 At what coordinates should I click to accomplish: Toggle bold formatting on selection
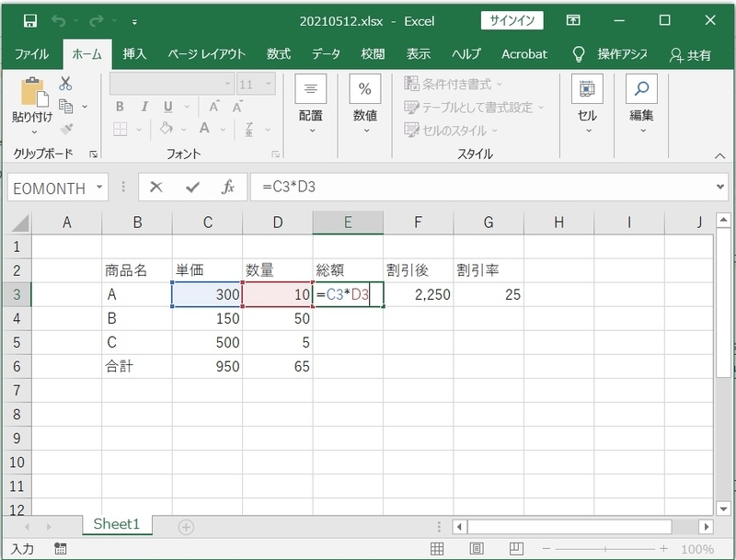[x=118, y=107]
